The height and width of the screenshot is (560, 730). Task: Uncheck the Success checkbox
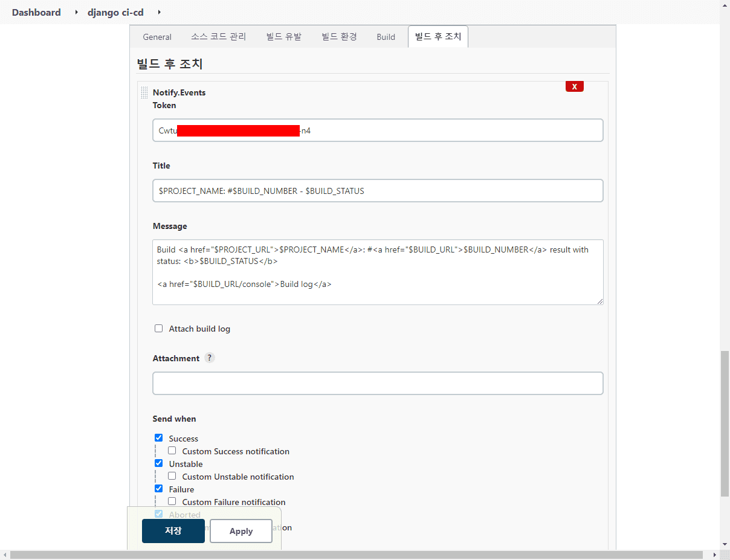[159, 438]
